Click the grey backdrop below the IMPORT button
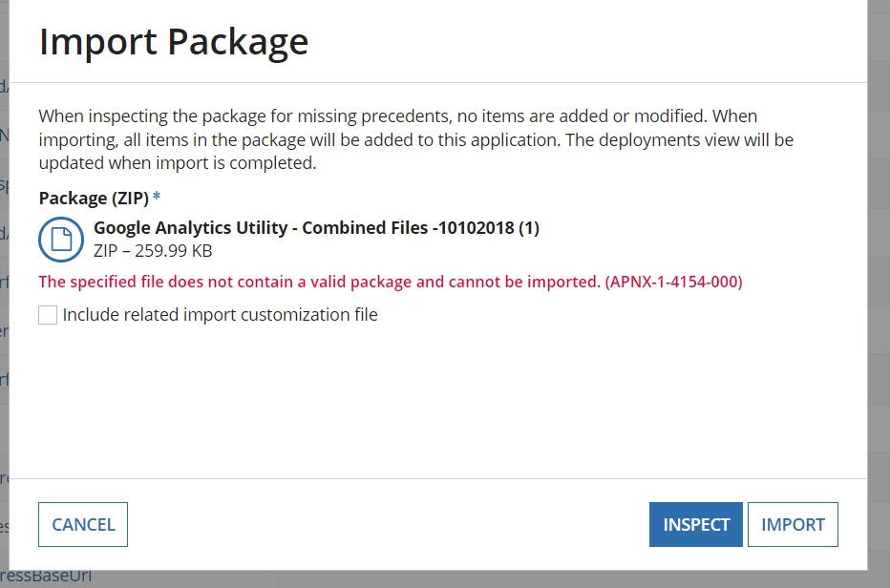Viewport: 890px width, 588px height. (793, 579)
